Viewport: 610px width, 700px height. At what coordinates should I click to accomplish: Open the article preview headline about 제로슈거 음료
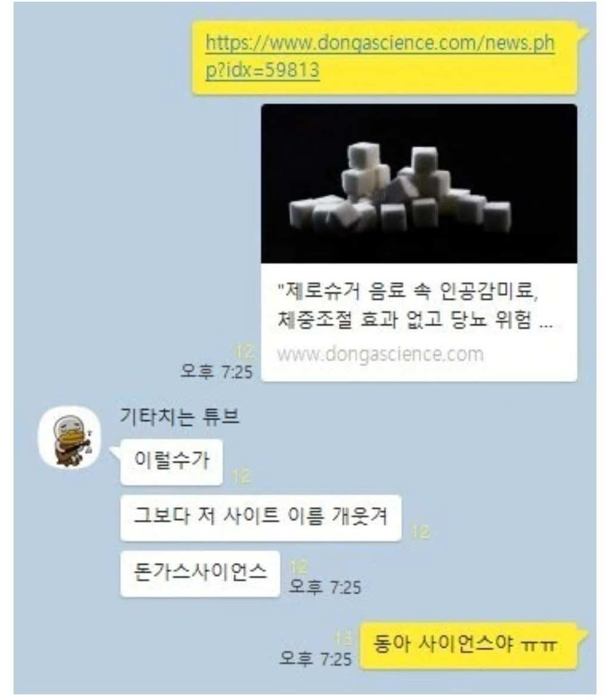pos(414,305)
